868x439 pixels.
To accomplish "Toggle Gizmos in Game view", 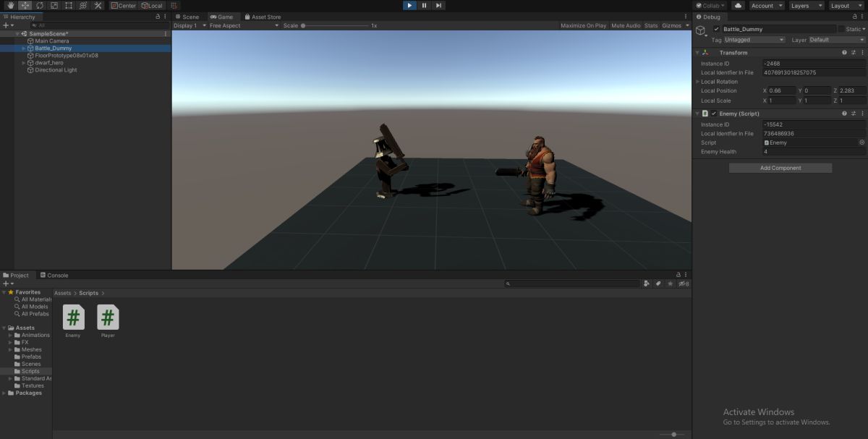I will tap(671, 25).
